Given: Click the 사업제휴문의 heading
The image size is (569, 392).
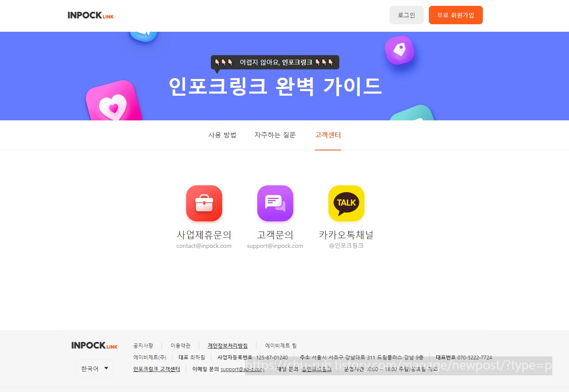Looking at the screenshot, I should click(x=204, y=235).
